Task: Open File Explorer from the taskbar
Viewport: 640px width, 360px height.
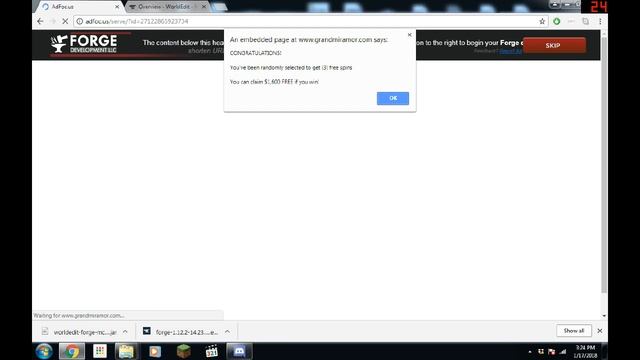Action: pos(126,351)
